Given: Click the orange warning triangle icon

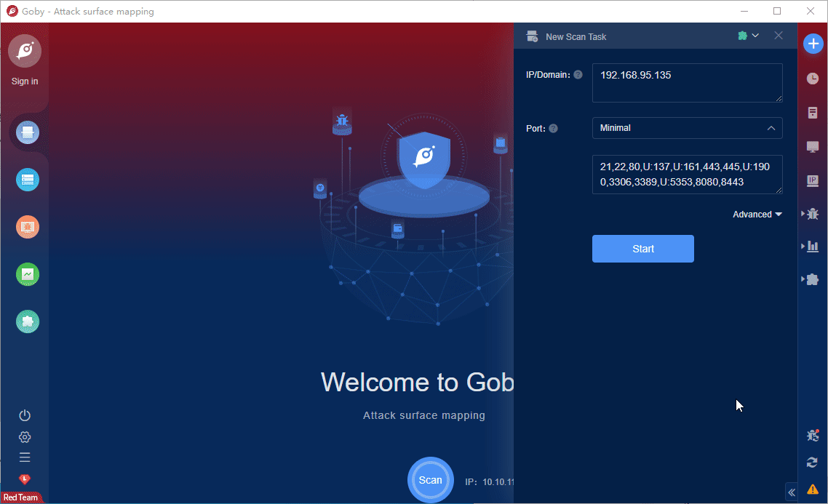Looking at the screenshot, I should pyautogui.click(x=813, y=489).
